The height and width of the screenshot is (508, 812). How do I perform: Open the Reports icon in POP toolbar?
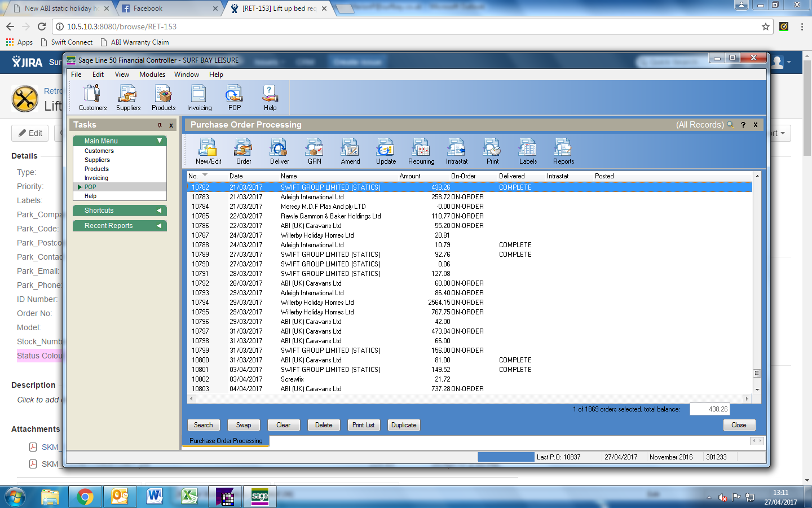(x=563, y=151)
